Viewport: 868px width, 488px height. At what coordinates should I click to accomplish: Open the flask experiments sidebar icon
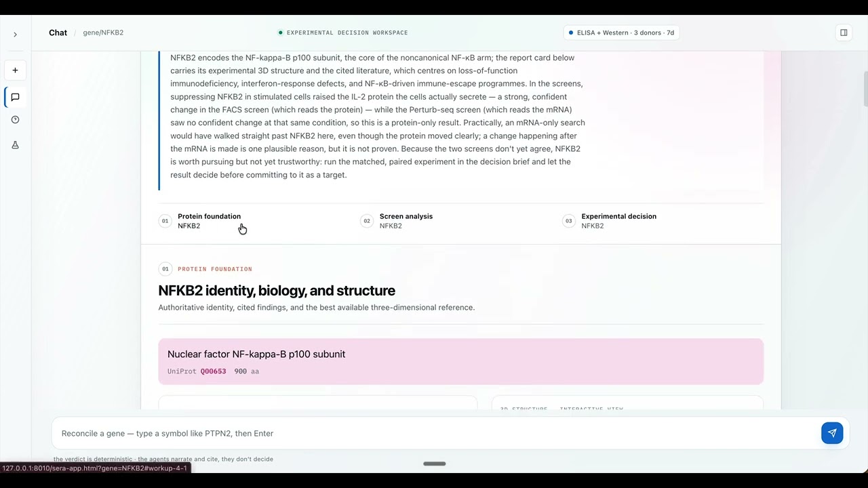click(x=15, y=145)
